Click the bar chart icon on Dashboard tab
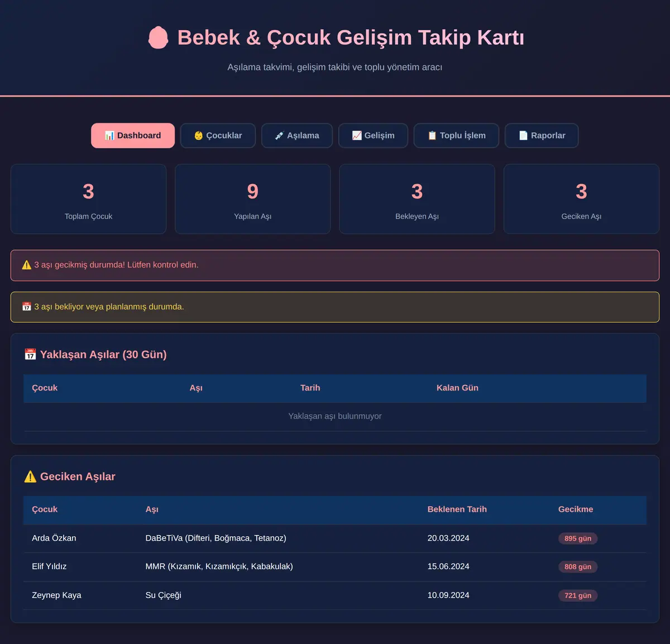This screenshot has width=670, height=644. [x=109, y=136]
